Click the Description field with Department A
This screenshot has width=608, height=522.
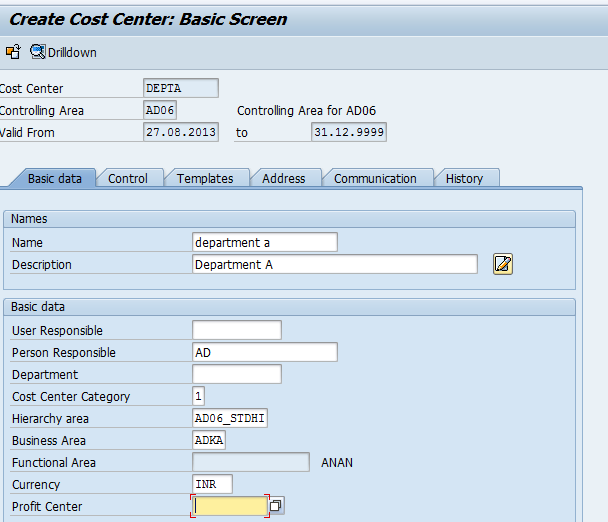click(335, 264)
